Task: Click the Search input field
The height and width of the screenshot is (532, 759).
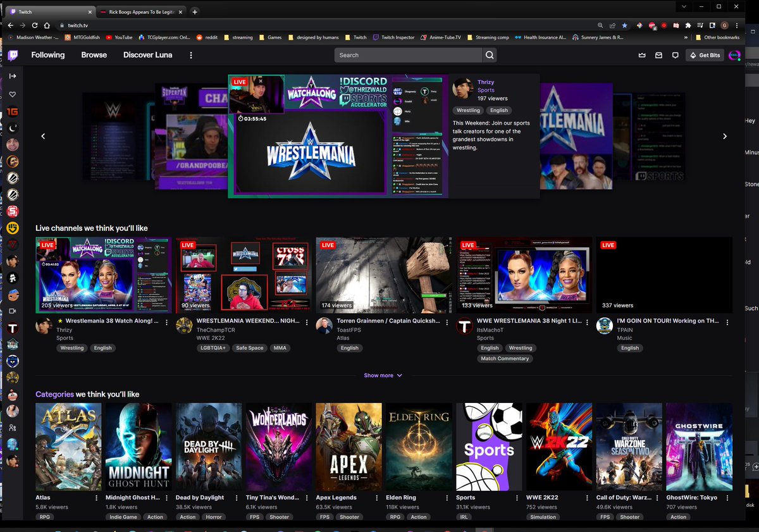Action: pyautogui.click(x=409, y=55)
